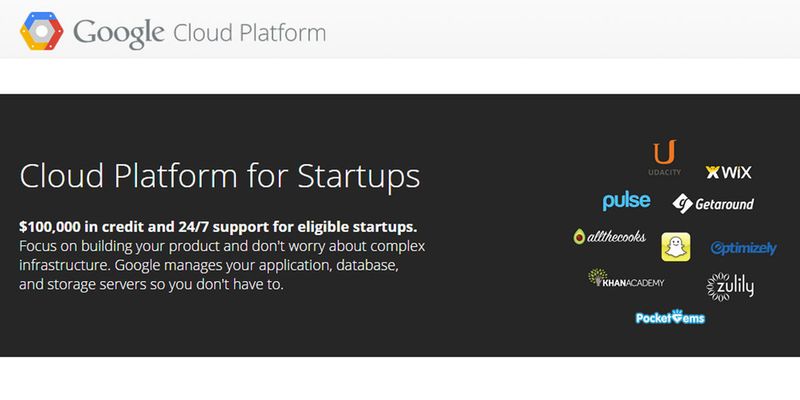Click the yellow Snapchat ghost icon
Screen dimensions: 800x400
[x=676, y=247]
